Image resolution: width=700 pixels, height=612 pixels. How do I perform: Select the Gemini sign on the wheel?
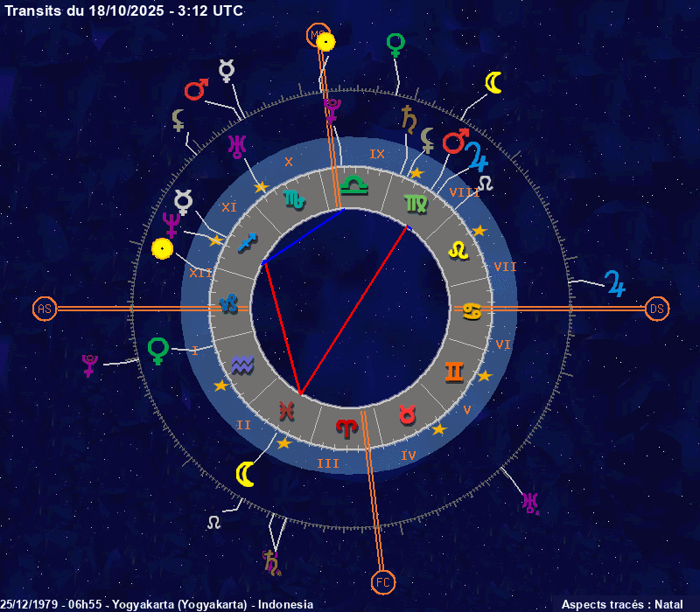455,372
